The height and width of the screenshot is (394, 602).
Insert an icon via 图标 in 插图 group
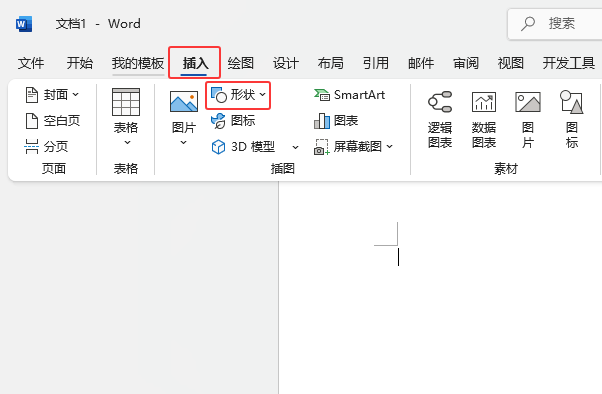tap(233, 121)
